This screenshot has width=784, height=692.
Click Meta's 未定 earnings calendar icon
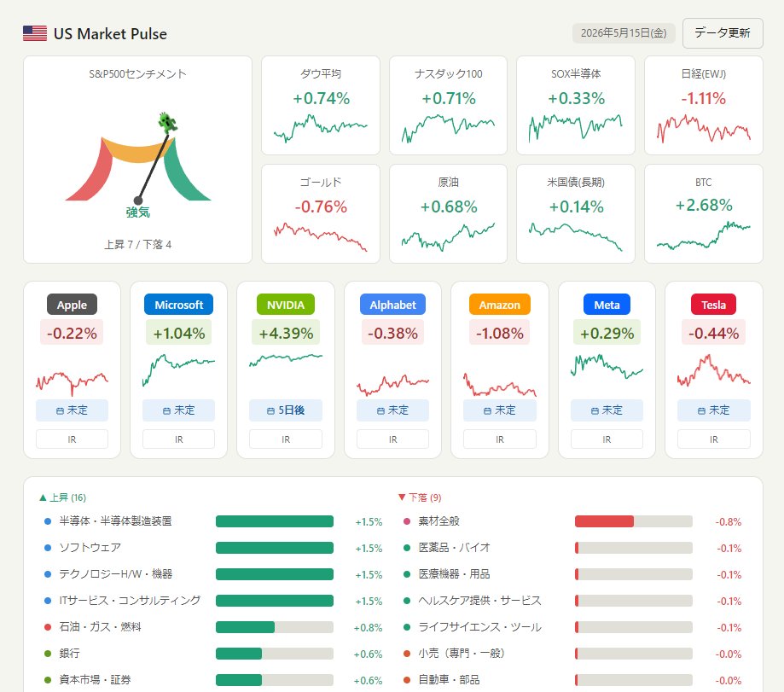(595, 411)
